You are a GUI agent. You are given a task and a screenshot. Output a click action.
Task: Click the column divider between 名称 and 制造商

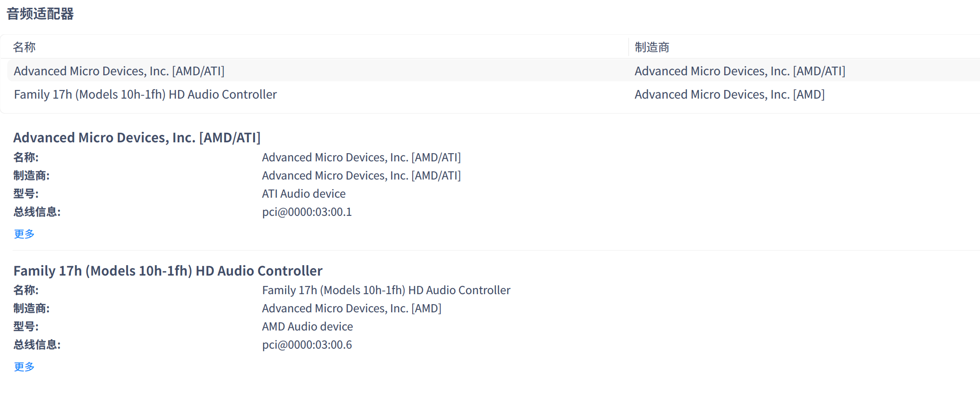[x=628, y=47]
